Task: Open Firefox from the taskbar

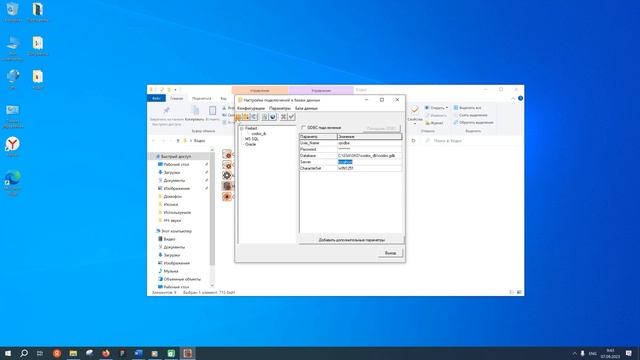Action: click(106, 353)
